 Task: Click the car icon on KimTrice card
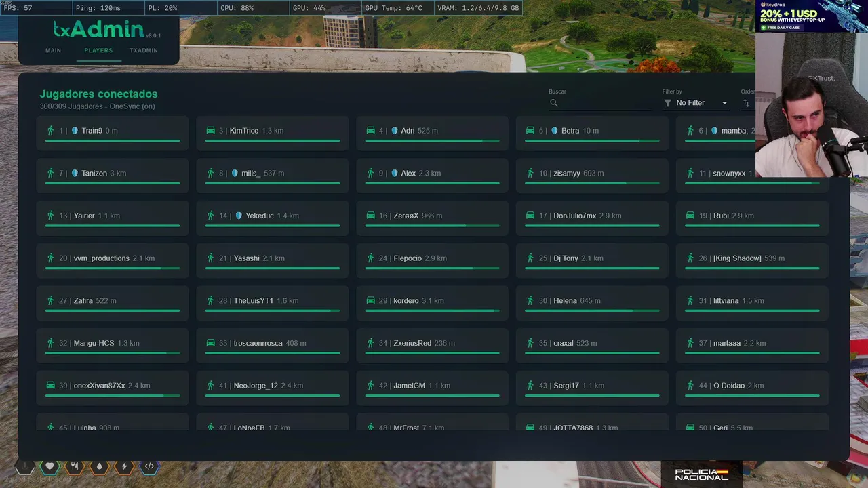coord(211,131)
